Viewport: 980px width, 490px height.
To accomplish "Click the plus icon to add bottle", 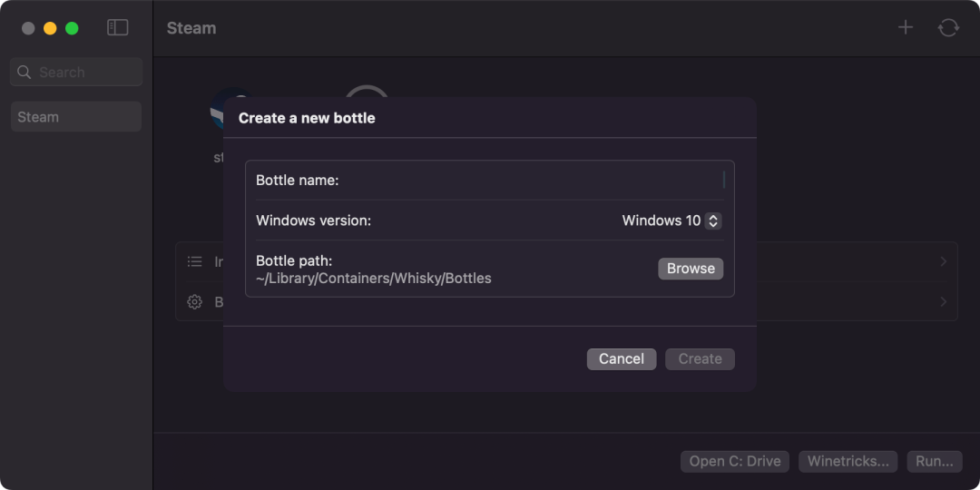I will (x=905, y=27).
